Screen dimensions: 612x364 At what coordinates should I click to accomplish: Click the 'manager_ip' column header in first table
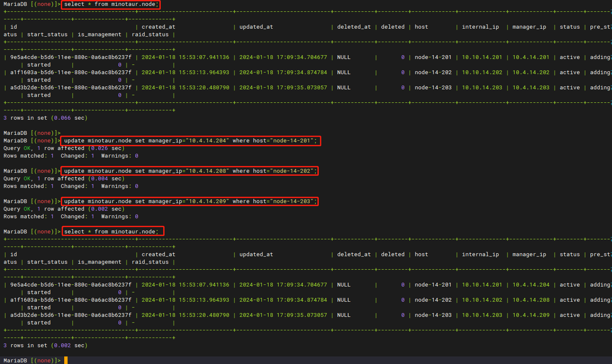coord(529,27)
